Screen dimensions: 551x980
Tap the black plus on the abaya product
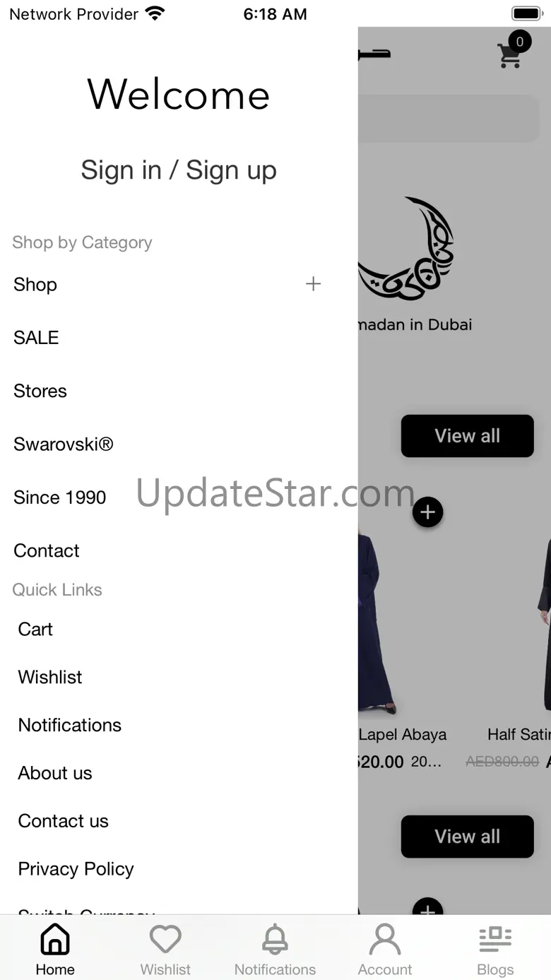427,512
